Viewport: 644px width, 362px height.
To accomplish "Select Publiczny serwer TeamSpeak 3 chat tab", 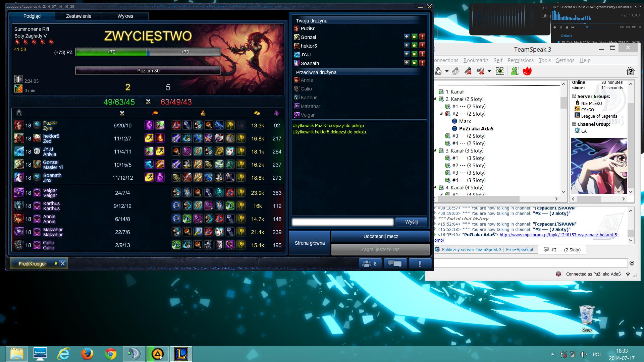I will (486, 249).
